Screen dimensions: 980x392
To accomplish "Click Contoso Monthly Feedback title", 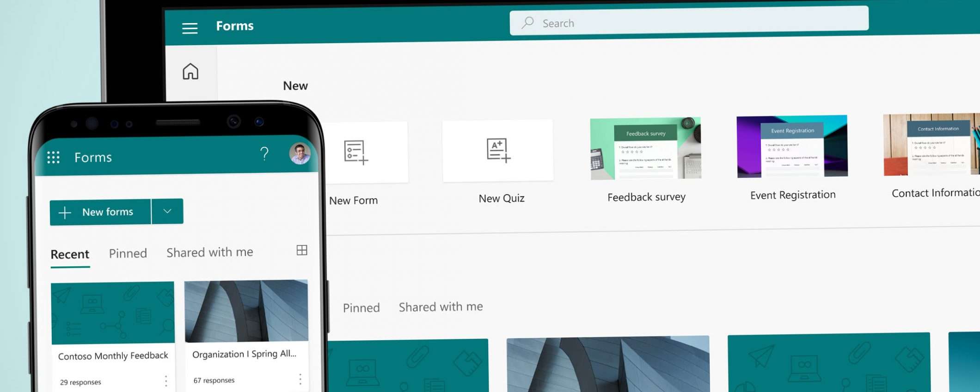I will pyautogui.click(x=113, y=356).
